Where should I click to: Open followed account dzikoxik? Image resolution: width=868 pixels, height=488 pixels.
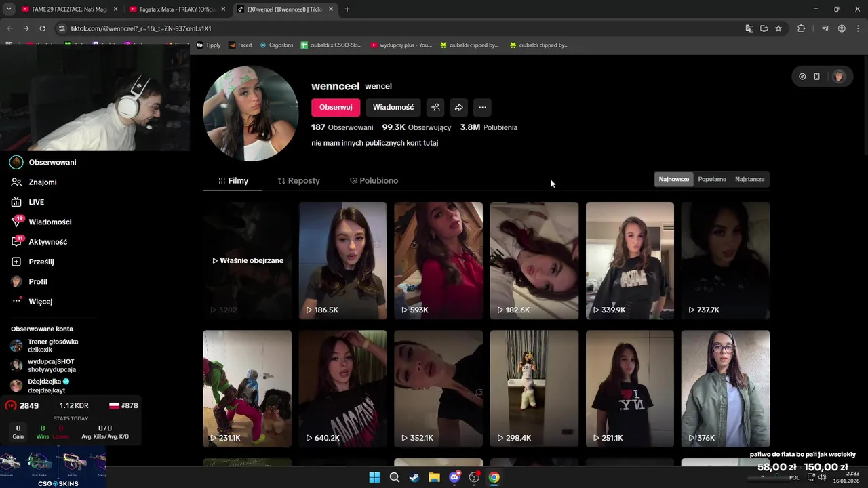(x=44, y=346)
